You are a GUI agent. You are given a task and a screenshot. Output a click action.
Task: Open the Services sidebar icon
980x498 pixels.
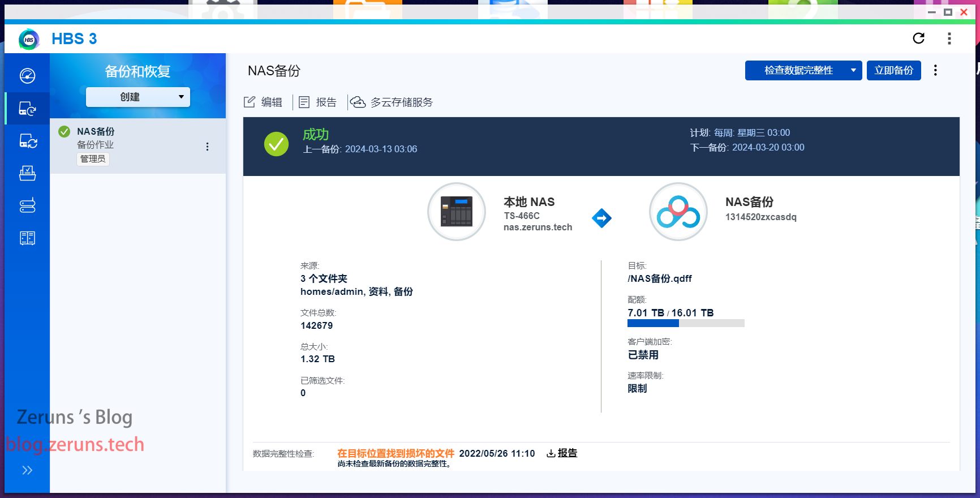(x=27, y=173)
